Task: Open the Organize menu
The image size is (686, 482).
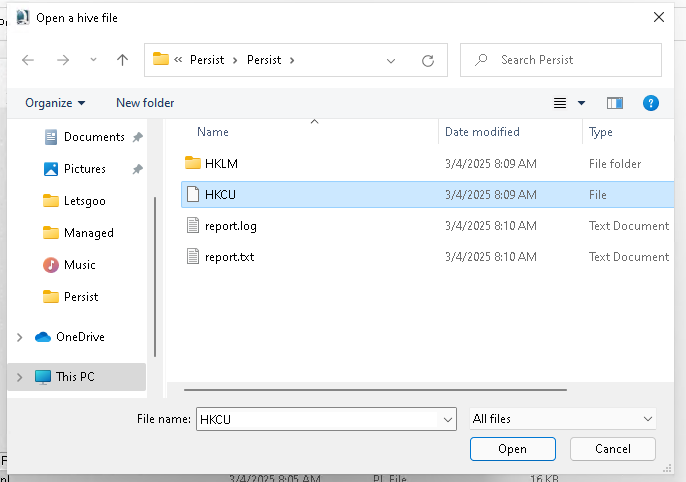Action: pos(55,103)
